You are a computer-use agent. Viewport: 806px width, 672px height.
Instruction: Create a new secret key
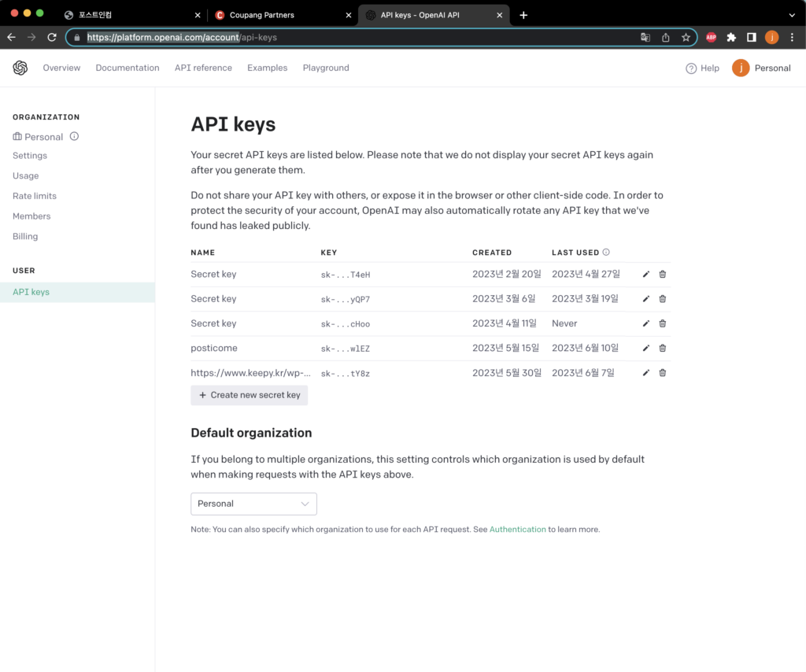click(250, 395)
